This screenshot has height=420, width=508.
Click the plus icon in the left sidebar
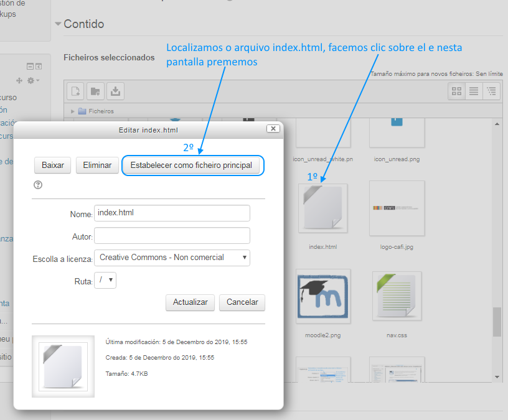tap(19, 80)
